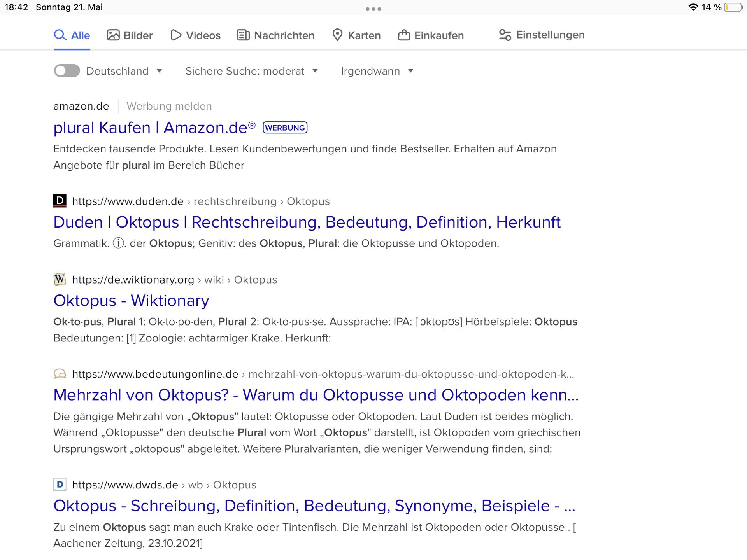Click the Karten map pin icon
The image size is (747, 560).
[x=337, y=35]
